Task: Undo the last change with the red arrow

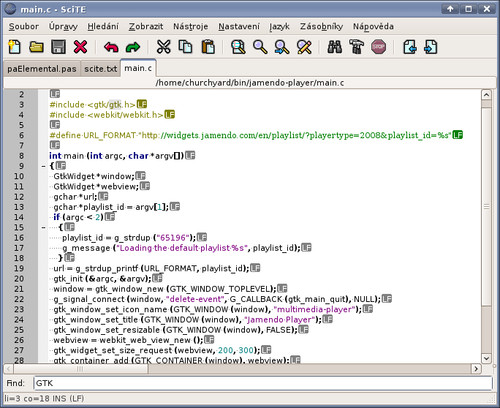Action: coord(111,47)
